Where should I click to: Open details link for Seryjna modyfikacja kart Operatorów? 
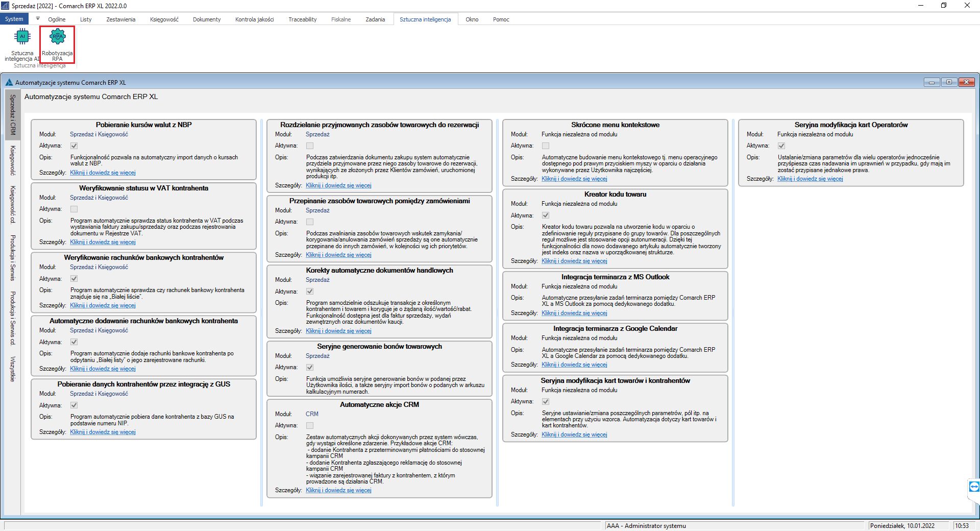click(x=810, y=179)
